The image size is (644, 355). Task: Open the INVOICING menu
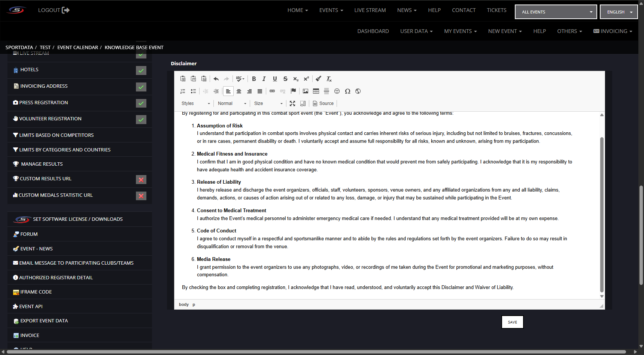(x=613, y=31)
